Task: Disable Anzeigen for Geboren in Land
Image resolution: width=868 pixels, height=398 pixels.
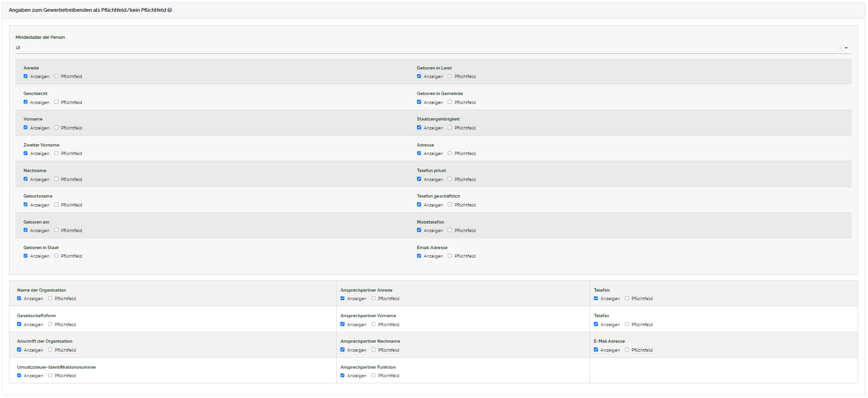Action: [x=419, y=76]
